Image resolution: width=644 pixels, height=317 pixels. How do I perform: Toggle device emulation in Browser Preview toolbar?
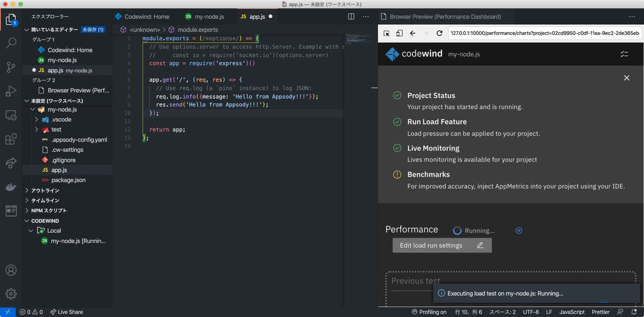(x=399, y=33)
